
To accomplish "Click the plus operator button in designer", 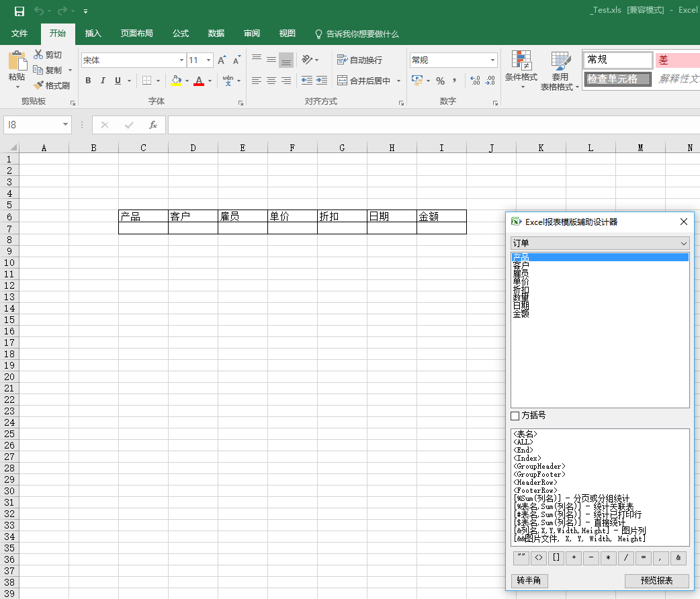I will point(574,557).
